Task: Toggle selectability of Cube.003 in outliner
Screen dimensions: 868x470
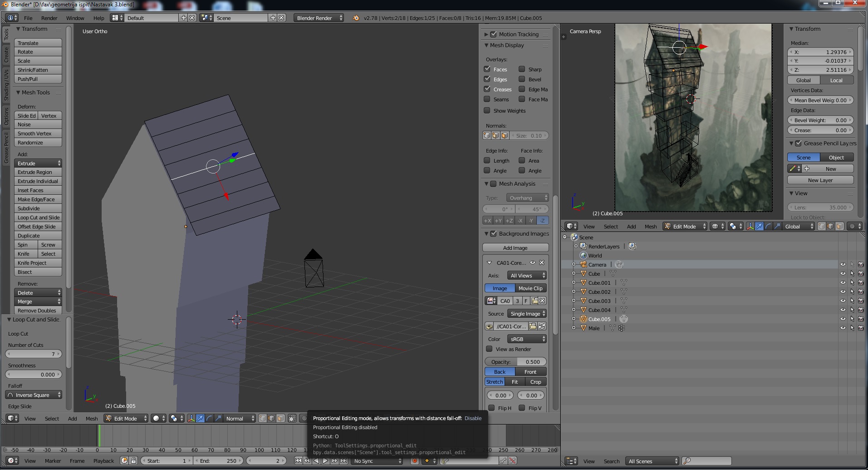Action: coord(852,301)
